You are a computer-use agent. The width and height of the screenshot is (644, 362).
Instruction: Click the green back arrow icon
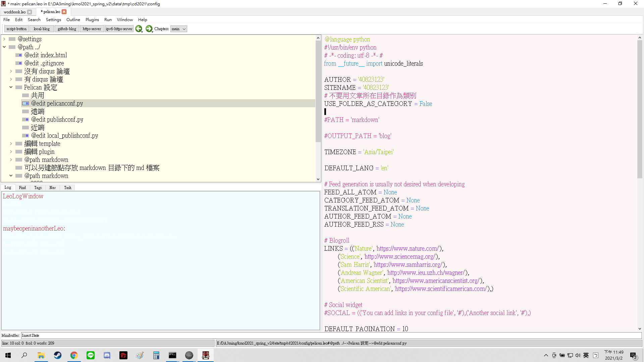(x=139, y=29)
